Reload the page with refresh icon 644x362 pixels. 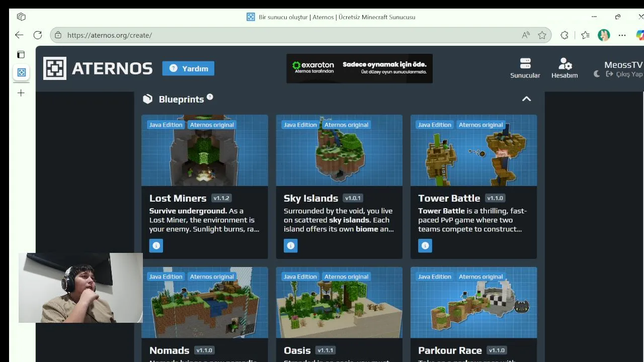pos(38,35)
